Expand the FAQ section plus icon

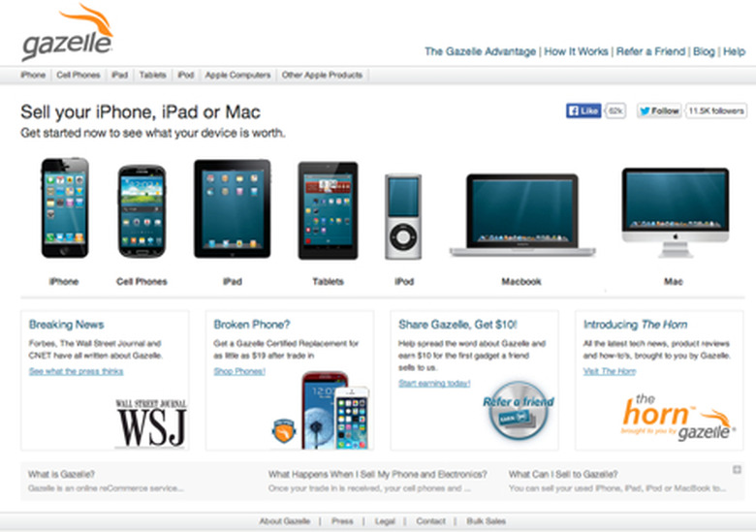[737, 469]
